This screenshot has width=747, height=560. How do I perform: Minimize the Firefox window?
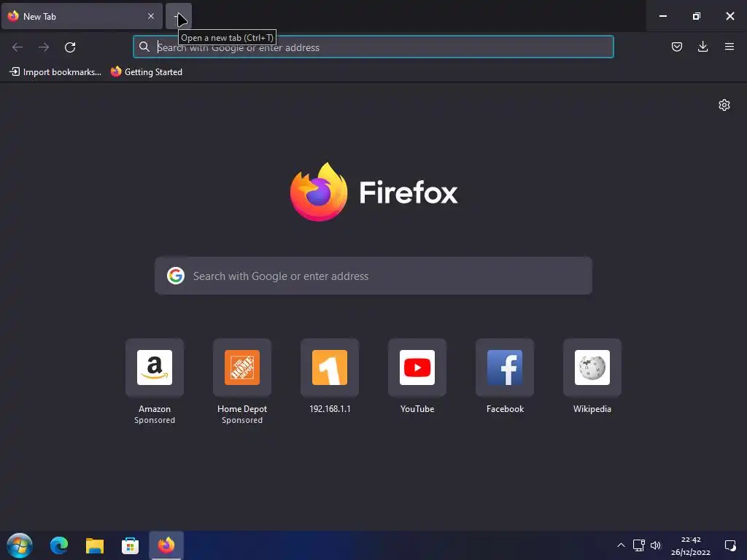(x=662, y=16)
